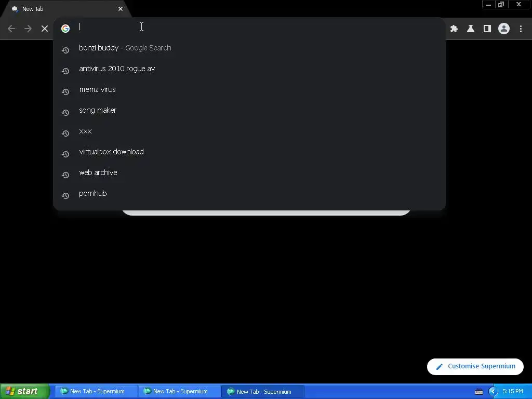Click the on-screen keyboard tray icon
The image size is (532, 399).
(x=478, y=392)
